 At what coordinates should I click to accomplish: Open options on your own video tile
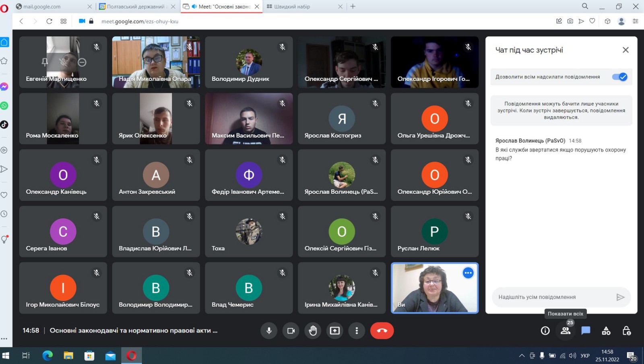[x=468, y=273]
